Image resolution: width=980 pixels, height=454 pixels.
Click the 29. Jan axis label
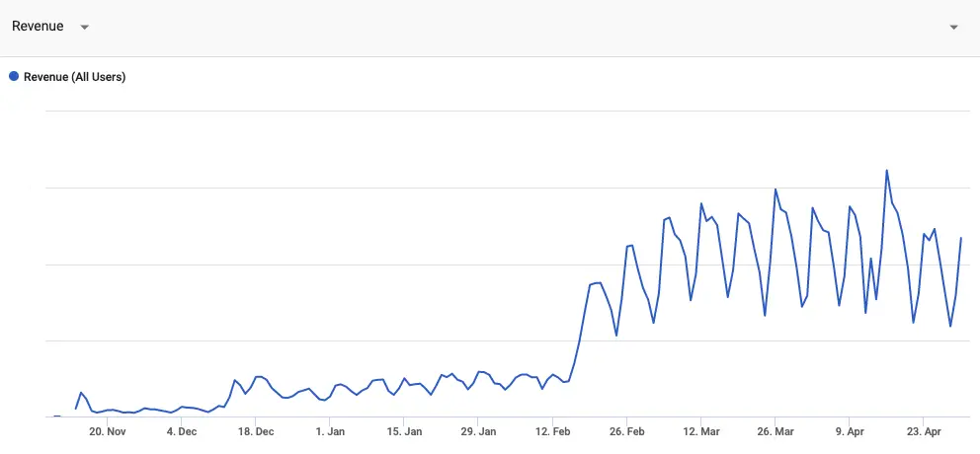tap(478, 431)
